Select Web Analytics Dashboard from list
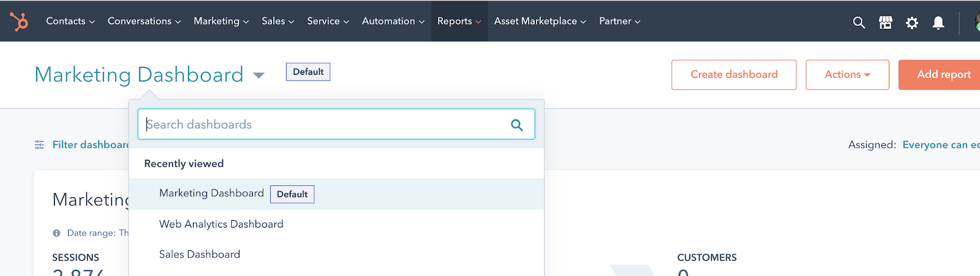 pos(336,224)
